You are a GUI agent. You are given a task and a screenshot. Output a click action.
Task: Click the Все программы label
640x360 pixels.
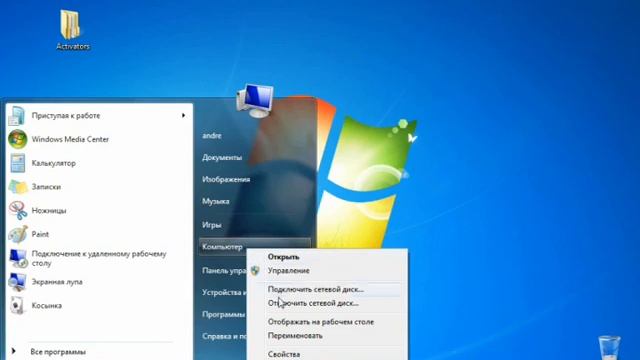pos(58,352)
